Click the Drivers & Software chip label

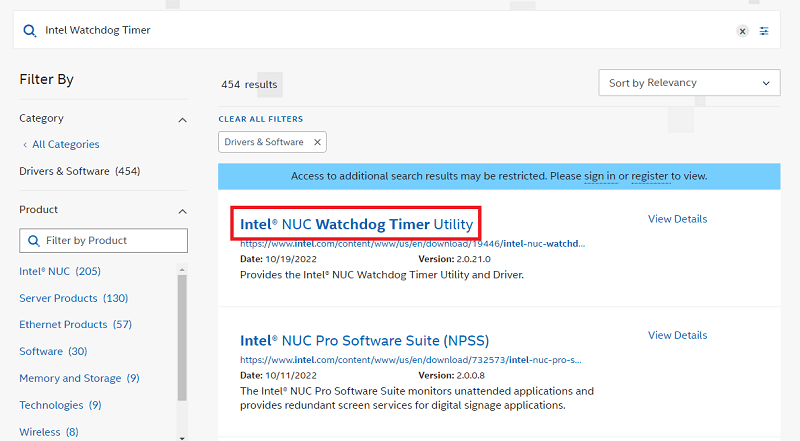point(264,142)
